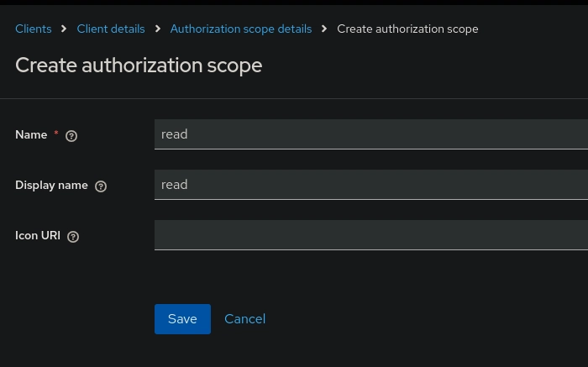Focus the Display name input field
This screenshot has height=367, width=588.
(x=371, y=185)
